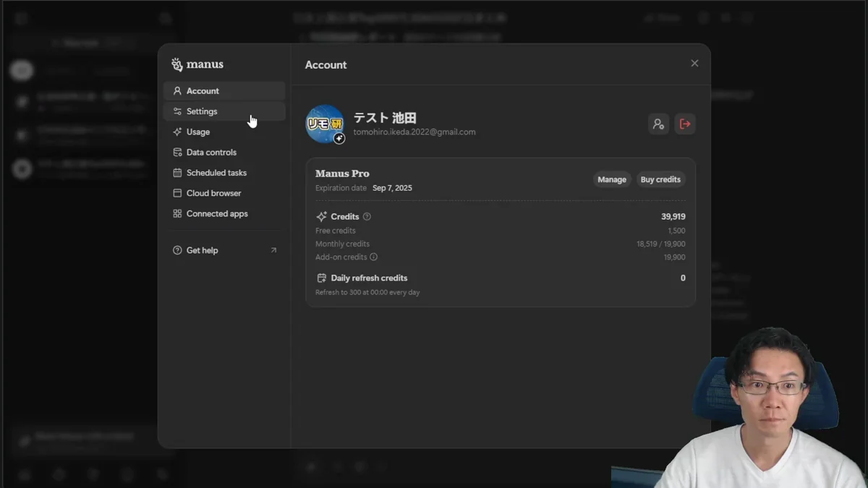Click the Add-on credits label
The image size is (868, 488).
click(x=341, y=257)
